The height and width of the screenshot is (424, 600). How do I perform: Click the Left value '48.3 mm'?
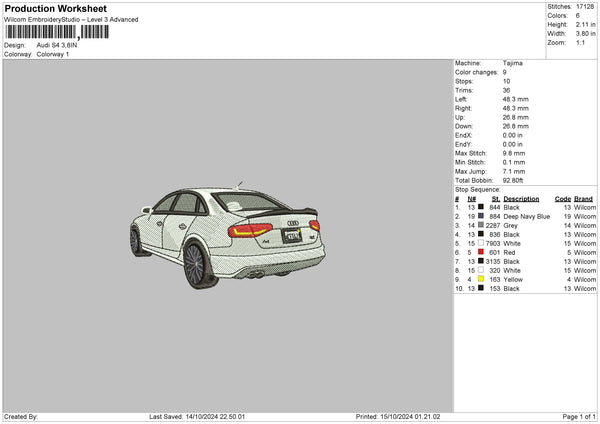(515, 99)
